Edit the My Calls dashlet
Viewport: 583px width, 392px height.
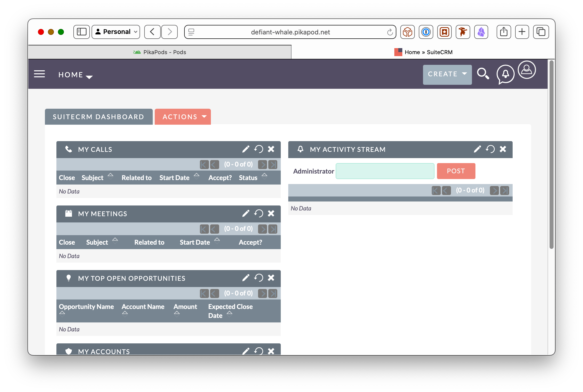pyautogui.click(x=246, y=149)
